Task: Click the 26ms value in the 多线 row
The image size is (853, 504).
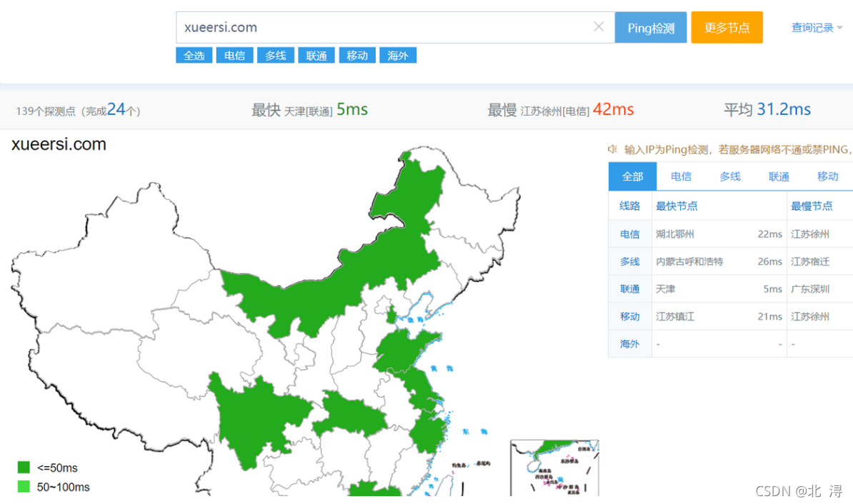Action: click(769, 261)
